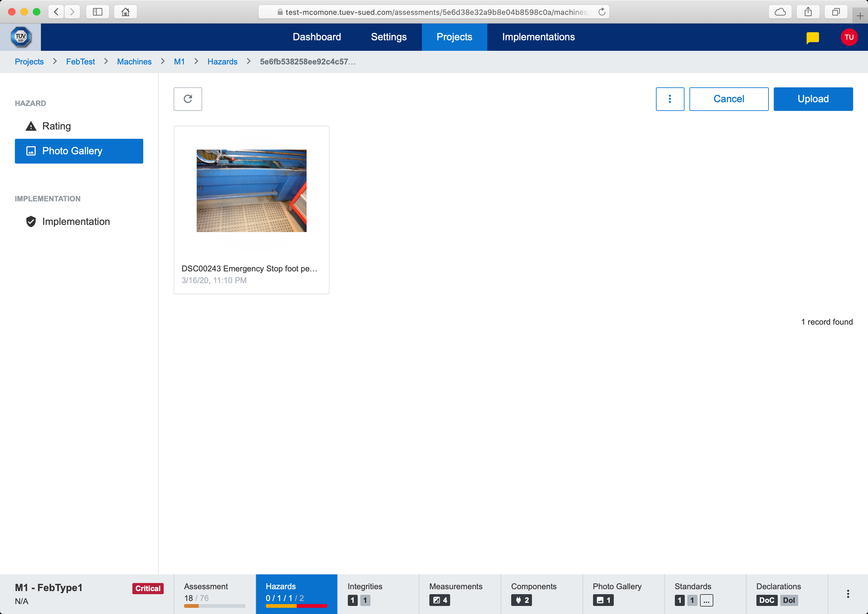Click the TÜV SÜD logo
Screen dimensions: 868x614
(x=20, y=37)
